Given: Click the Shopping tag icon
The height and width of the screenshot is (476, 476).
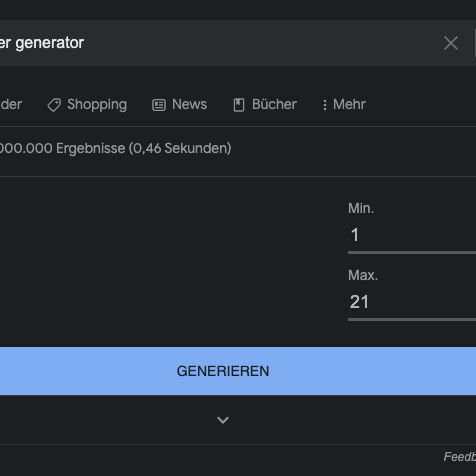Looking at the screenshot, I should [x=54, y=105].
